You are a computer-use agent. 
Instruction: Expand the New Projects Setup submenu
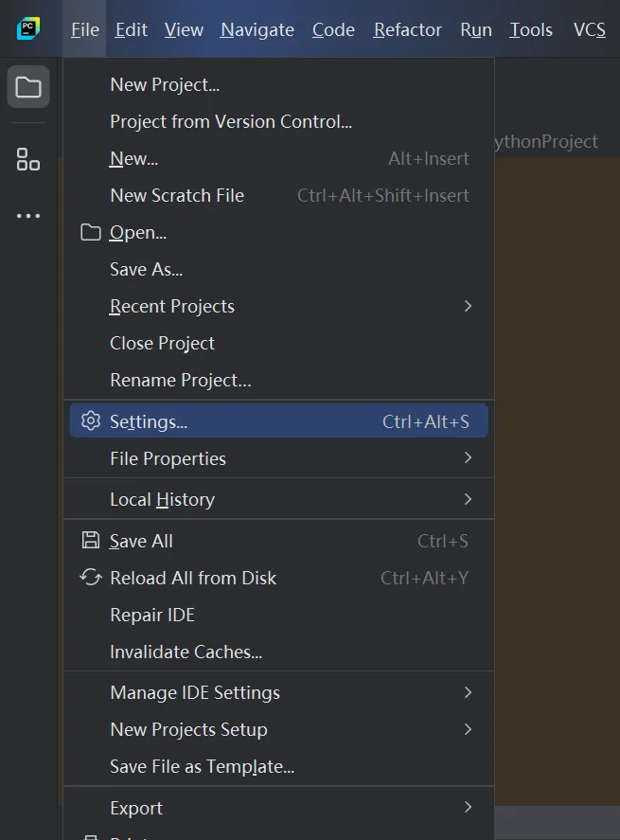click(468, 729)
